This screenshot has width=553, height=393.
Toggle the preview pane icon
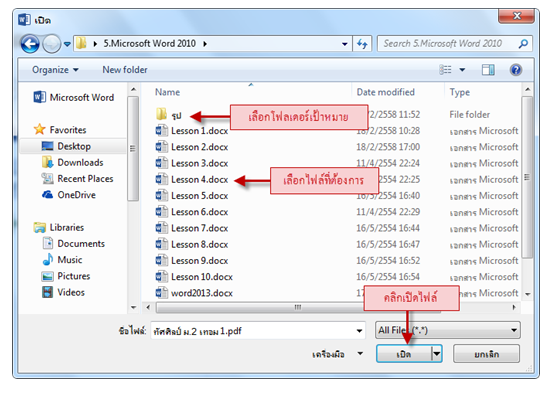pos(488,70)
